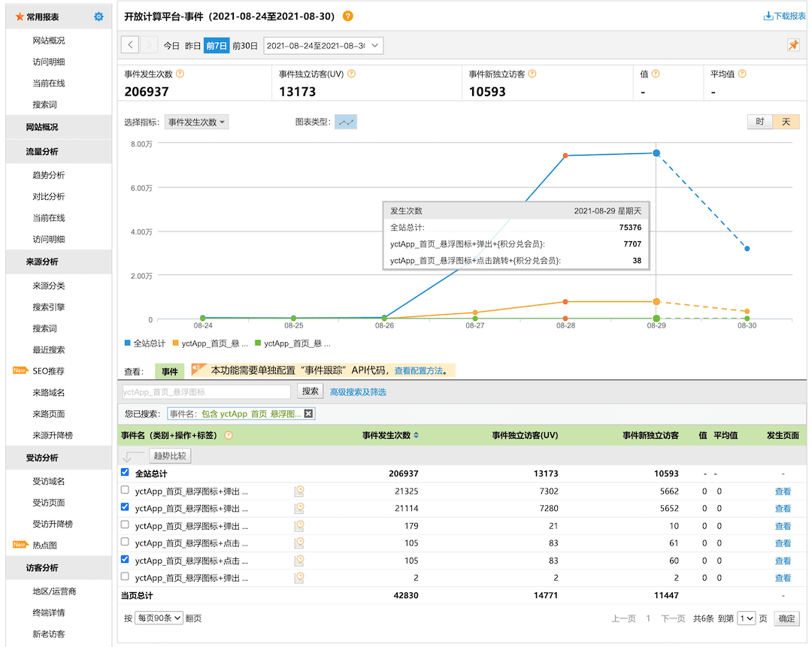Uncheck the 全站总计 checkbox
This screenshot has height=647, width=812.
click(125, 473)
